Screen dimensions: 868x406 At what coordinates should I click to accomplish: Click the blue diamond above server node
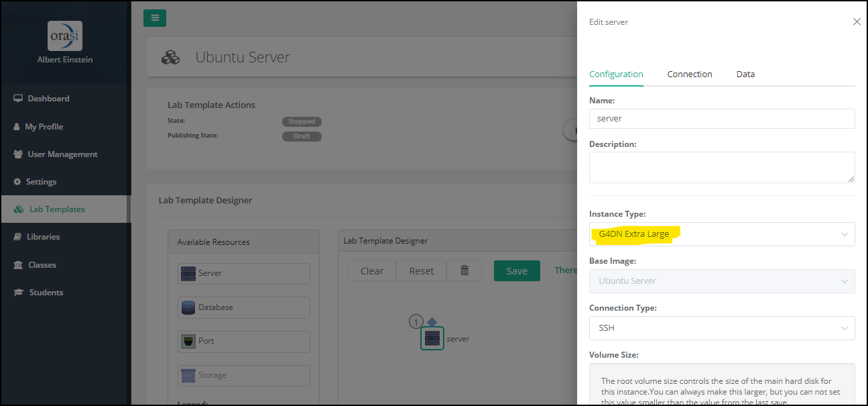(432, 322)
